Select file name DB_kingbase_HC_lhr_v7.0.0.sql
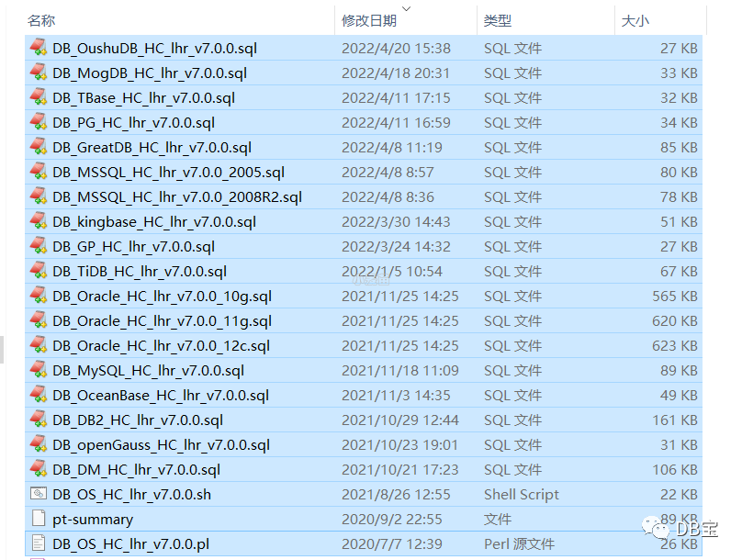The image size is (742, 560). tap(154, 222)
